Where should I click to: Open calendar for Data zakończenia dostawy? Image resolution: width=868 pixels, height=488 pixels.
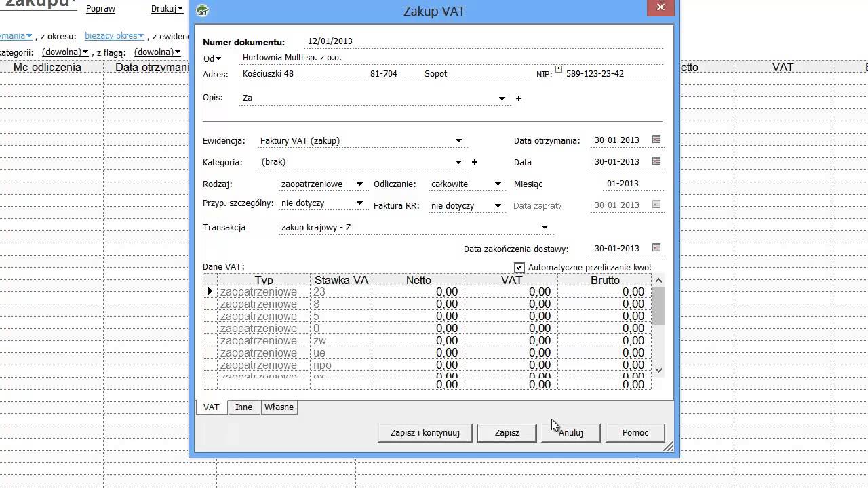656,248
